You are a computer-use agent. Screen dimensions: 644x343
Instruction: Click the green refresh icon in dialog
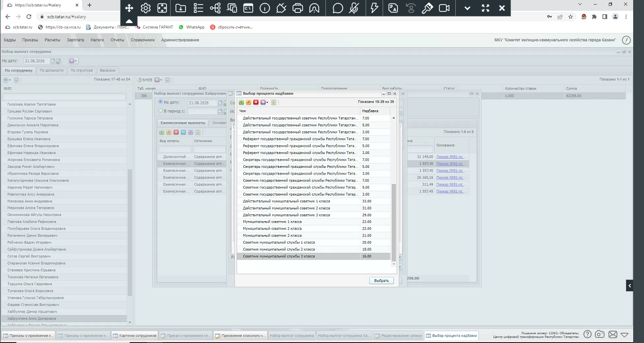[x=274, y=102]
